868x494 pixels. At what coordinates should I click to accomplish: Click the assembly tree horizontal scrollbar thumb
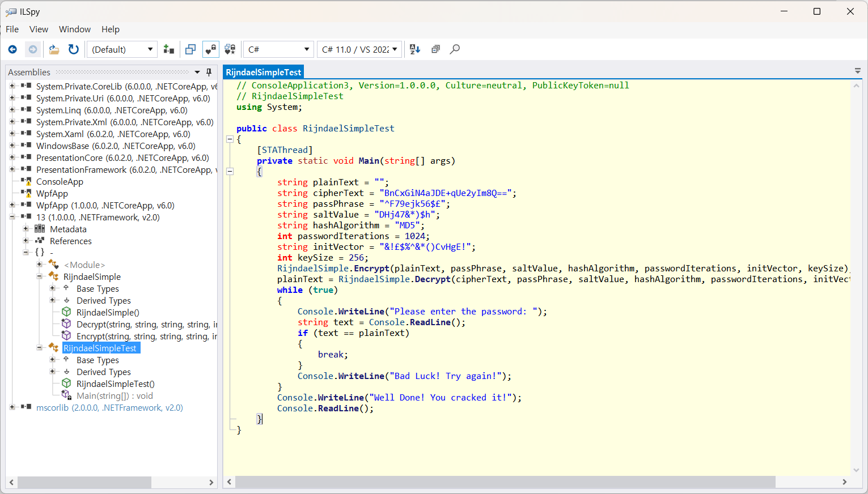(x=84, y=482)
